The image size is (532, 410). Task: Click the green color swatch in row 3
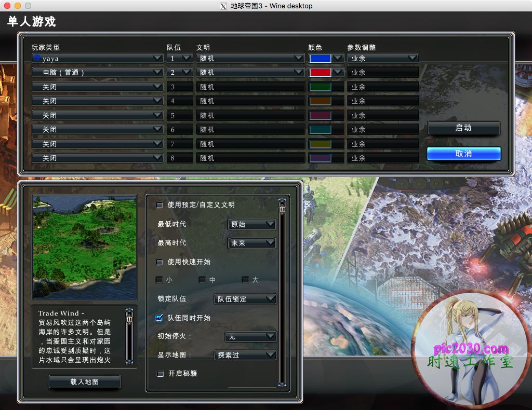[x=320, y=87]
